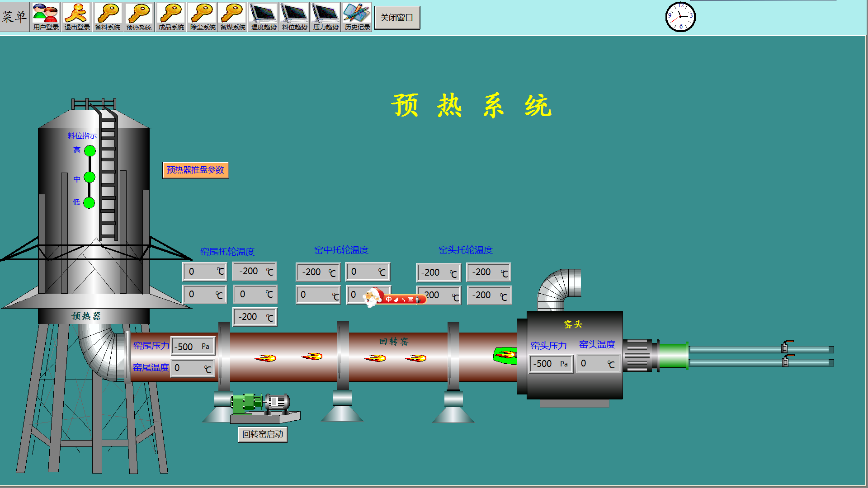Select the 预热系统 toolbar item

tap(139, 17)
